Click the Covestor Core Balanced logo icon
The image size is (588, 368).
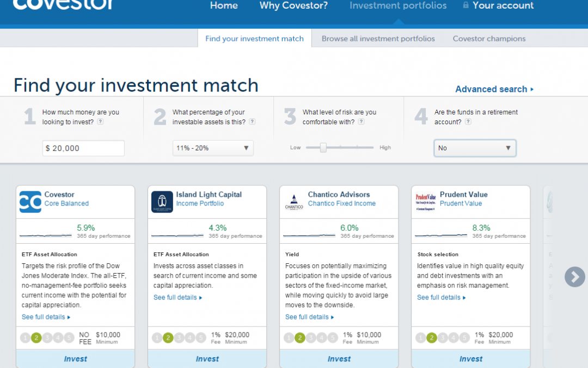point(30,202)
